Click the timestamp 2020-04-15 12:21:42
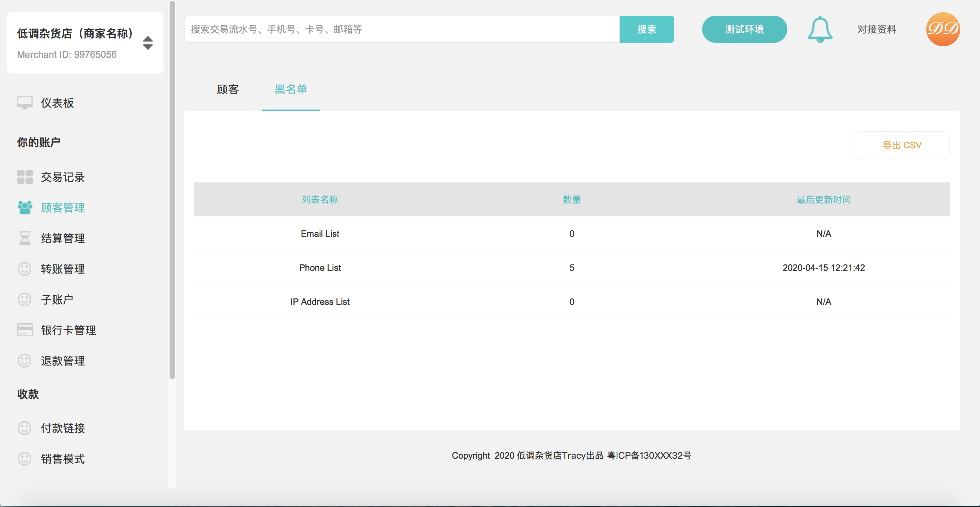 tap(824, 267)
